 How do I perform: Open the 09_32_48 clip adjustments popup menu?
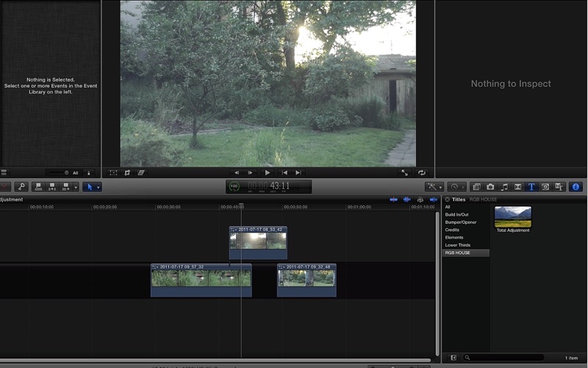coord(282,267)
